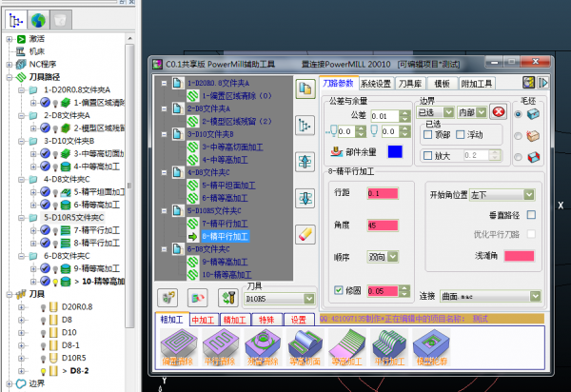Open the 粗加工 strategy tab

coord(172,320)
